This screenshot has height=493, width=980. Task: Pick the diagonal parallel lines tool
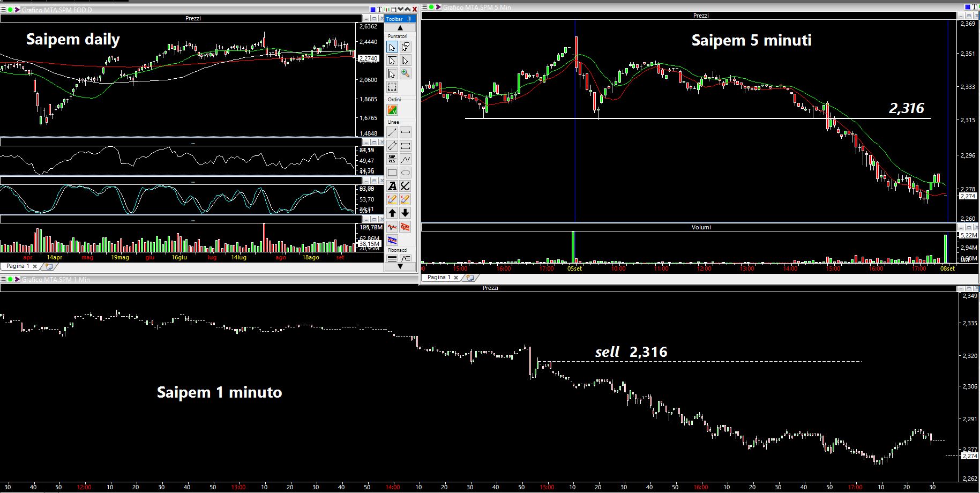(392, 146)
